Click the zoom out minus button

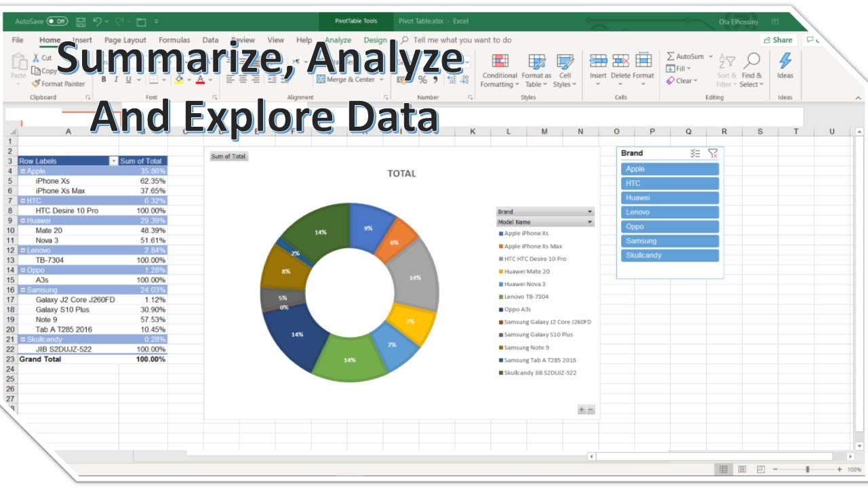point(776,469)
